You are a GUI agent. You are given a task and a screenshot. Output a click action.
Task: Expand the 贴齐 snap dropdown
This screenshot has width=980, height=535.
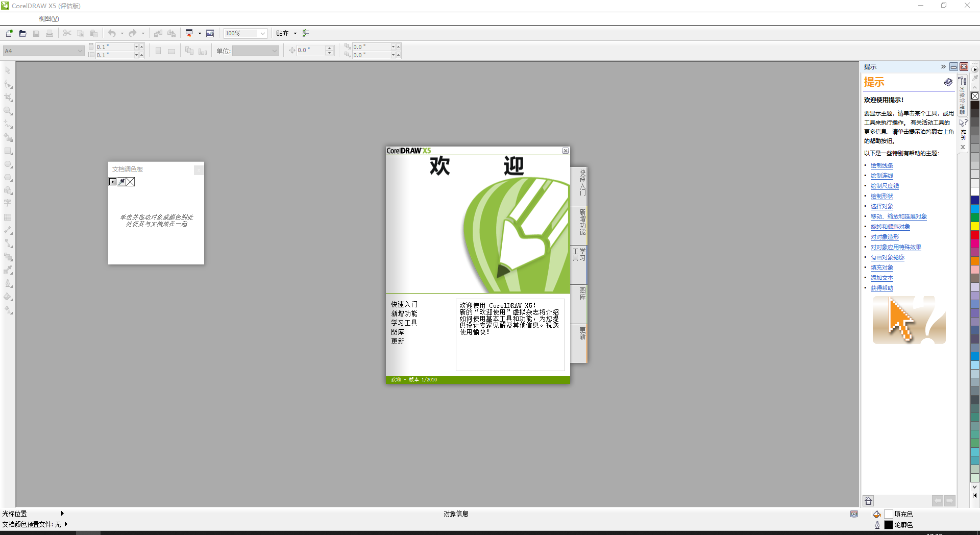pyautogui.click(x=295, y=34)
